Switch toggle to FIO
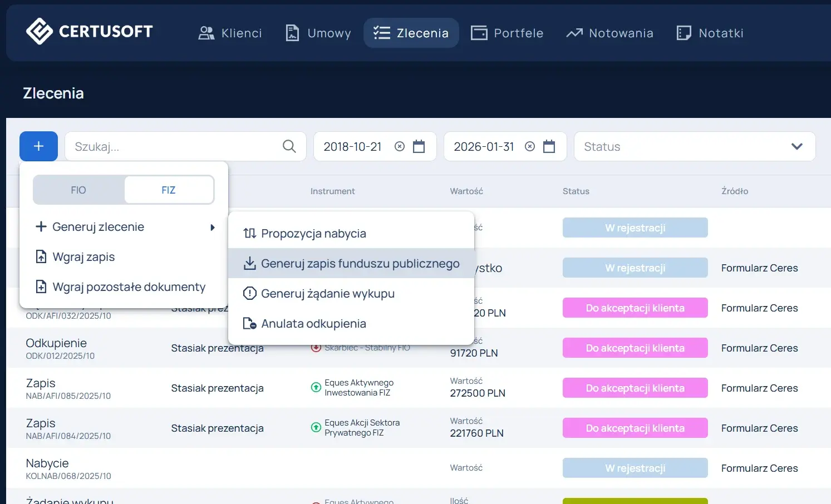The height and width of the screenshot is (504, 831). 78,190
